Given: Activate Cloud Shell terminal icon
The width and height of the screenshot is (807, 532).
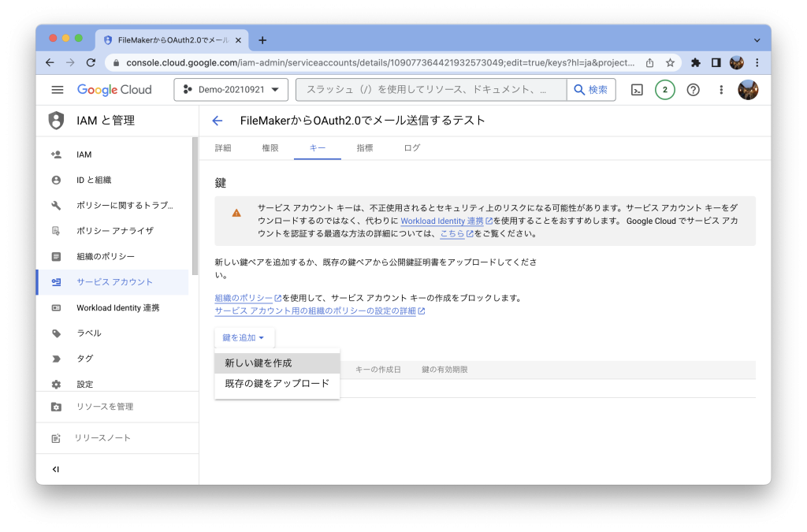Looking at the screenshot, I should point(637,90).
